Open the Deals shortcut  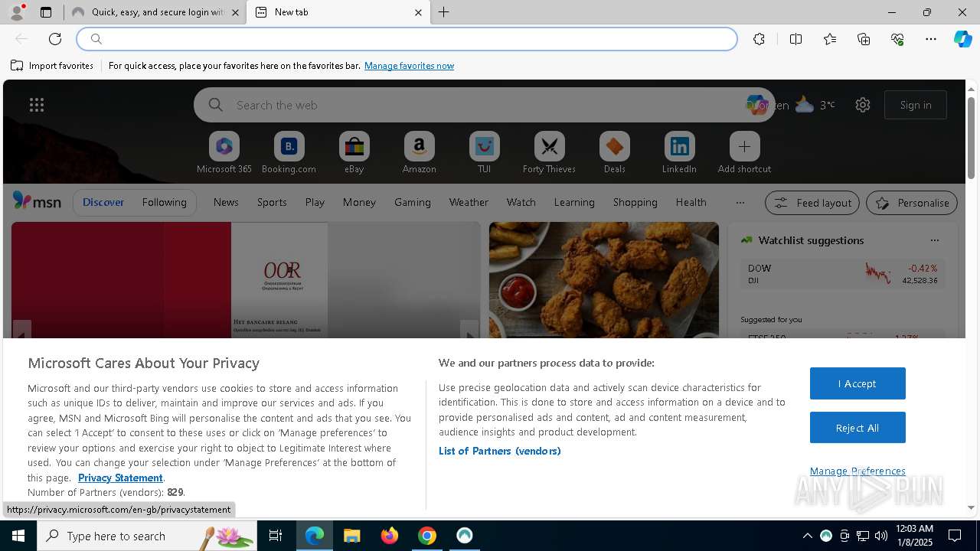(x=614, y=153)
